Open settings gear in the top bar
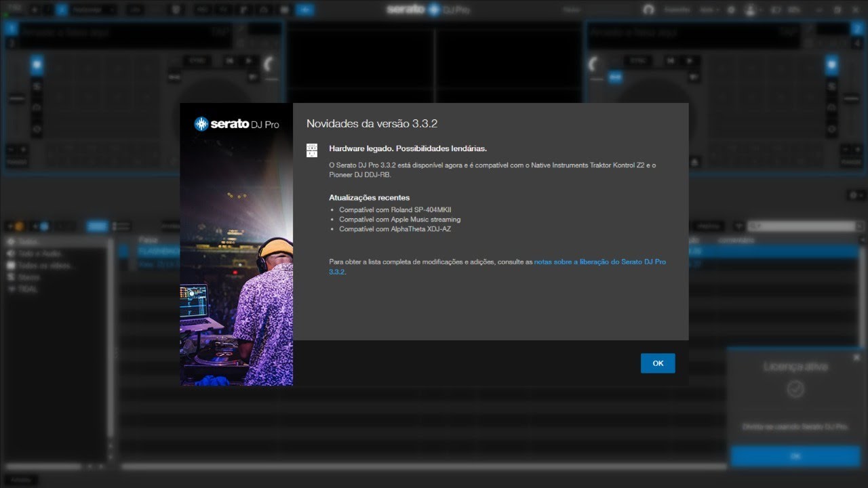 point(730,10)
